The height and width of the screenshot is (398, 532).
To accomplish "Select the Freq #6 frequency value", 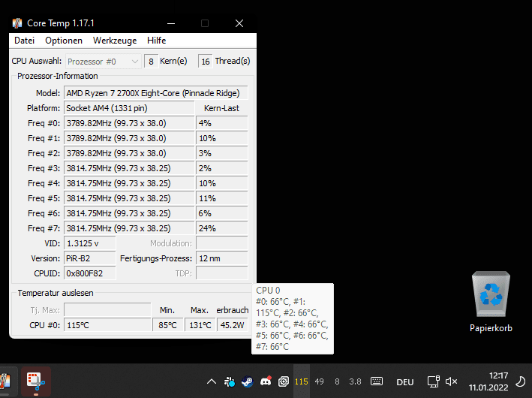I will pyautogui.click(x=129, y=213).
